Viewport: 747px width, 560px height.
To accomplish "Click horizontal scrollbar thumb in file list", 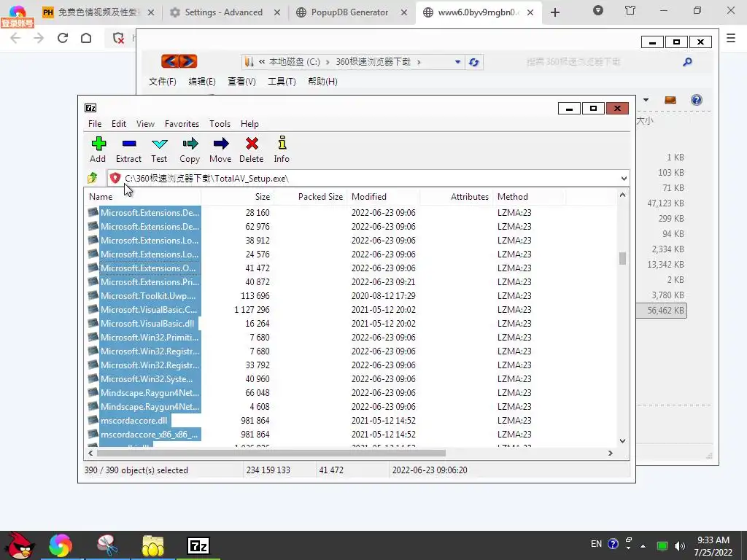I will point(271,454).
